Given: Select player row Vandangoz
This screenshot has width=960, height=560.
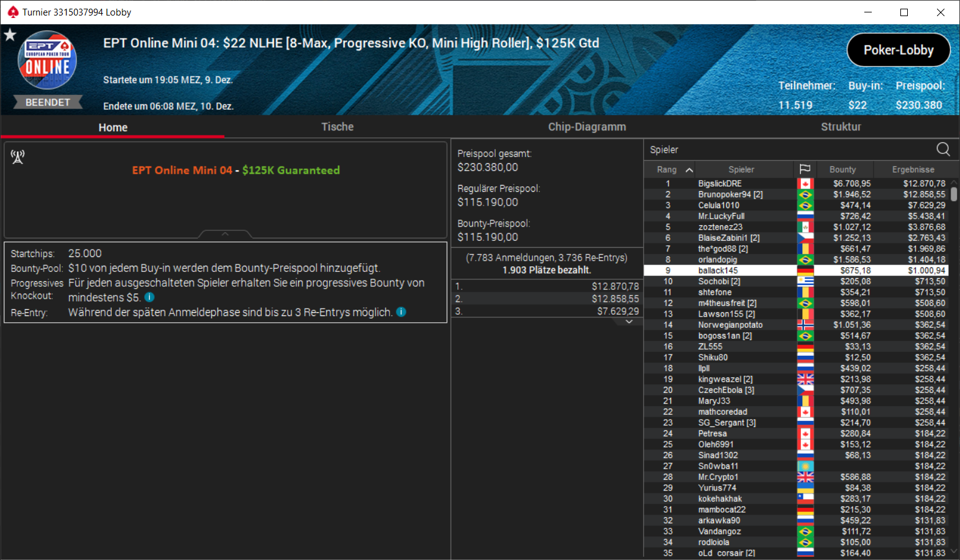Looking at the screenshot, I should click(x=797, y=531).
